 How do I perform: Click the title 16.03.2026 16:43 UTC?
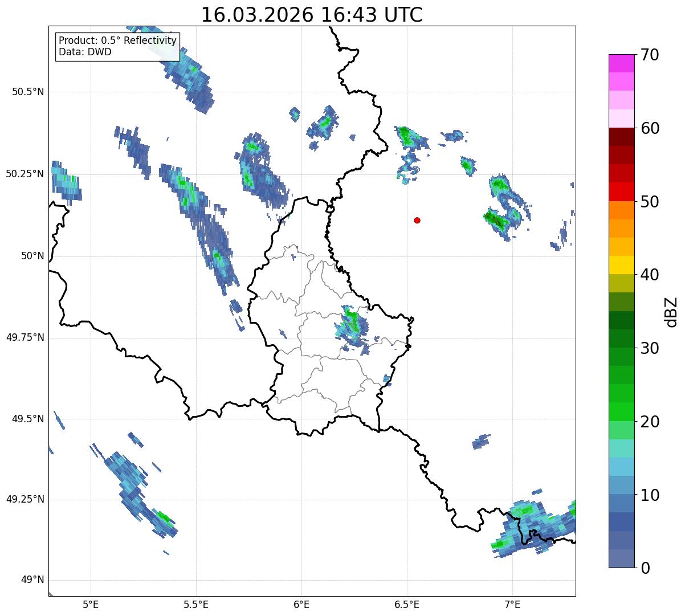point(312,15)
